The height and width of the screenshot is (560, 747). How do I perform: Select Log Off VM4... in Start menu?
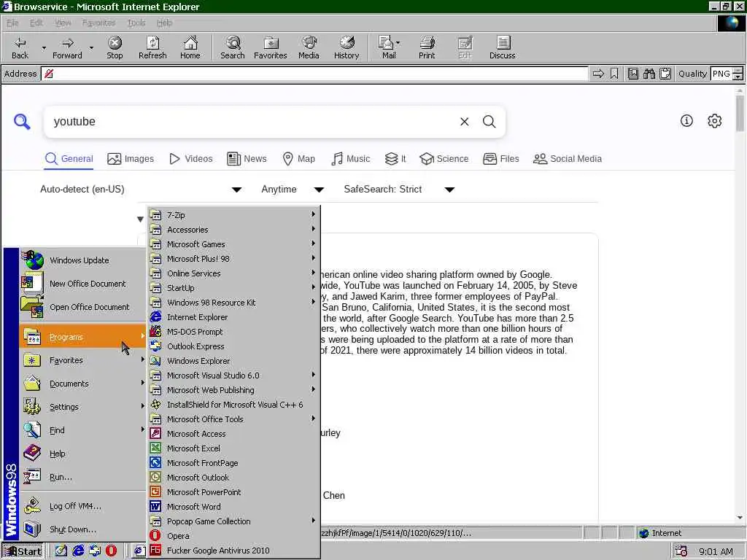[83, 506]
